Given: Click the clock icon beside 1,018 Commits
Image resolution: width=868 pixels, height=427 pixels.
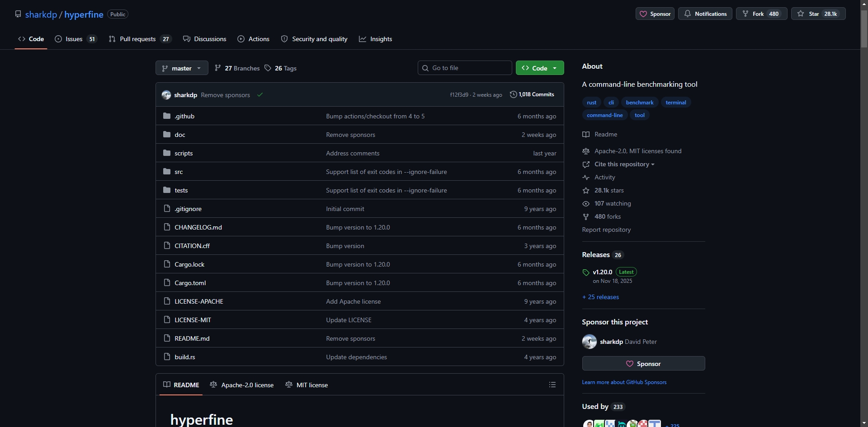Looking at the screenshot, I should (513, 94).
